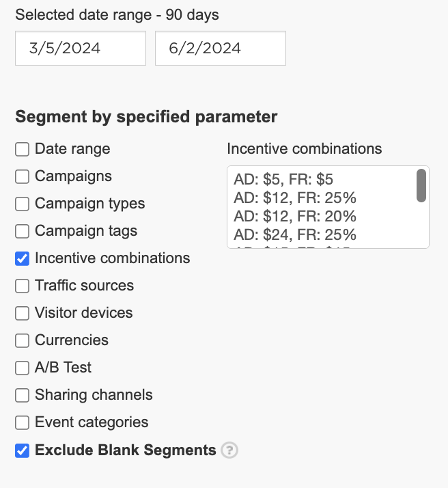Screen dimensions: 448x488
Task: Check the Campaigns segment option
Action: click(x=22, y=177)
